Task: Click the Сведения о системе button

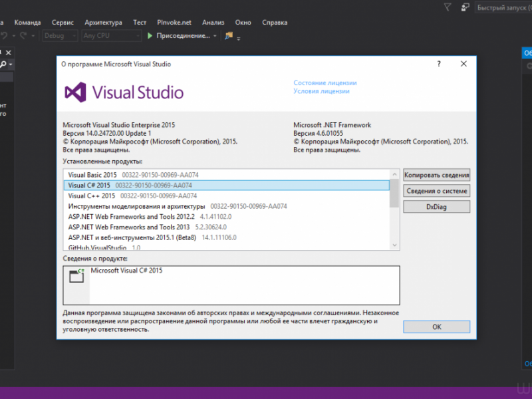Action: pos(436,191)
